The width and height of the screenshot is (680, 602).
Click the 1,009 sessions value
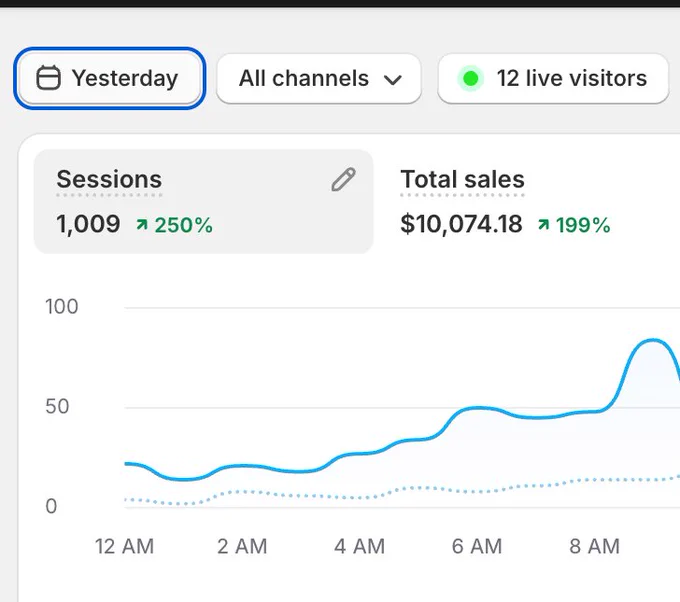(x=88, y=224)
